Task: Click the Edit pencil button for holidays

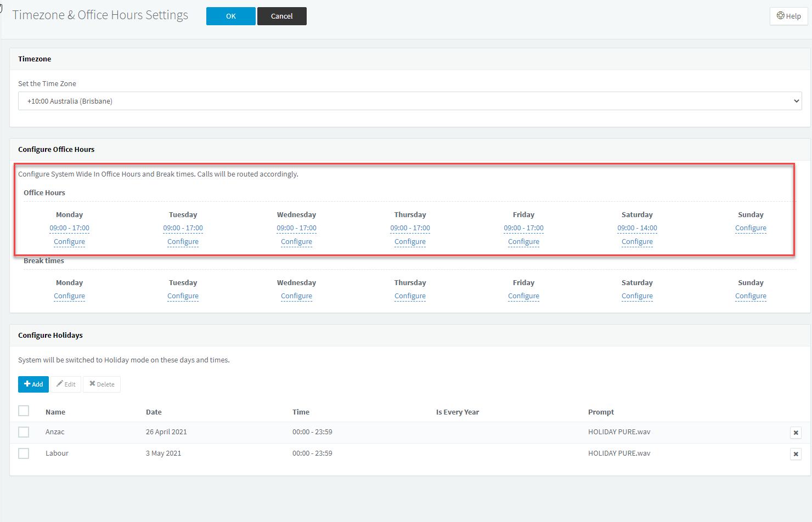Action: tap(66, 384)
